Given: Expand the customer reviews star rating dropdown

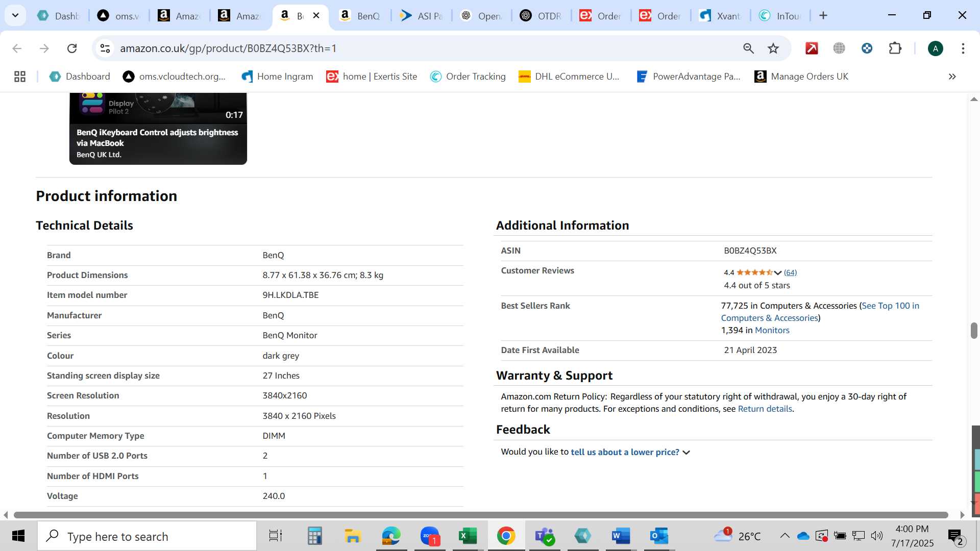Looking at the screenshot, I should coord(778,272).
